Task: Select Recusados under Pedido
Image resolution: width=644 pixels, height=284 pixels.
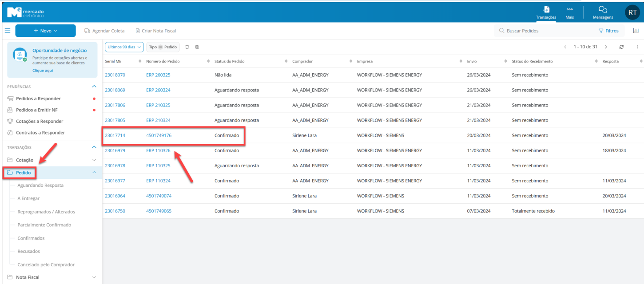Action: click(x=29, y=251)
